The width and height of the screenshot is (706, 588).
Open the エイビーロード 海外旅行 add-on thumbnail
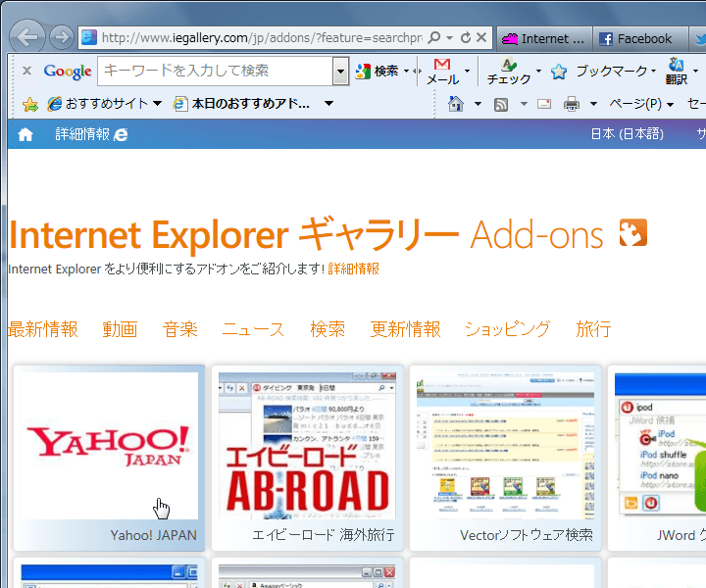point(307,458)
